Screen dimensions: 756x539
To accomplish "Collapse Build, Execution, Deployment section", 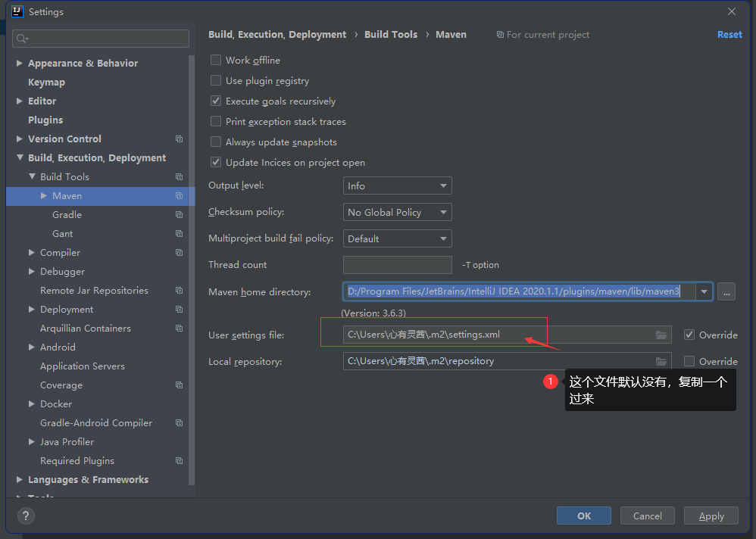I will pyautogui.click(x=20, y=157).
